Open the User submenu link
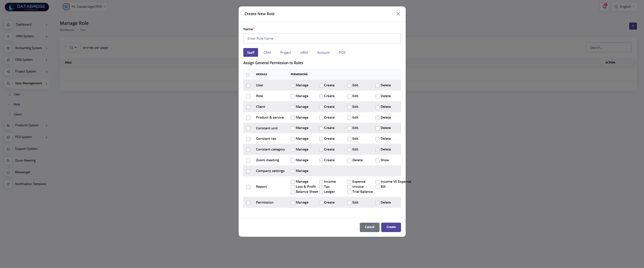 click(x=17, y=94)
